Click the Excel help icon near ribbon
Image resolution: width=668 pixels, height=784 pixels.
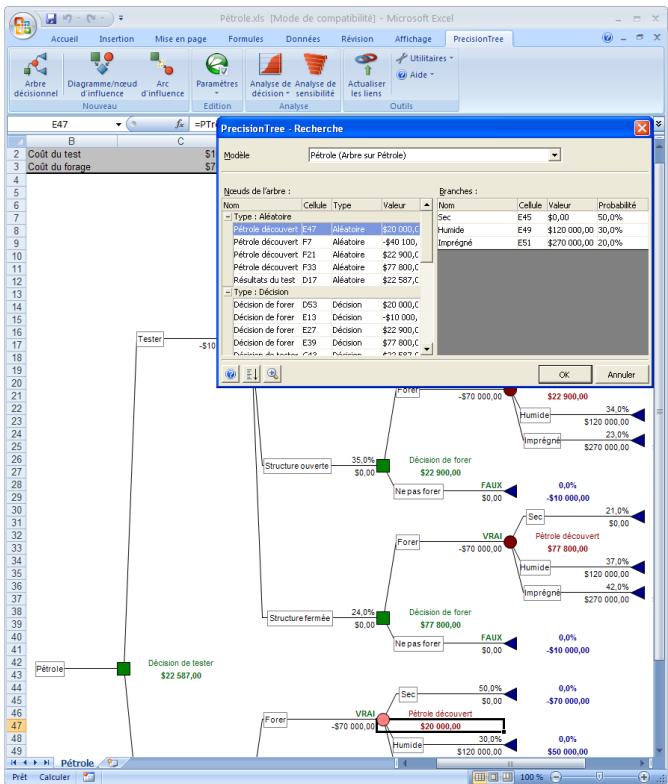pyautogui.click(x=608, y=38)
